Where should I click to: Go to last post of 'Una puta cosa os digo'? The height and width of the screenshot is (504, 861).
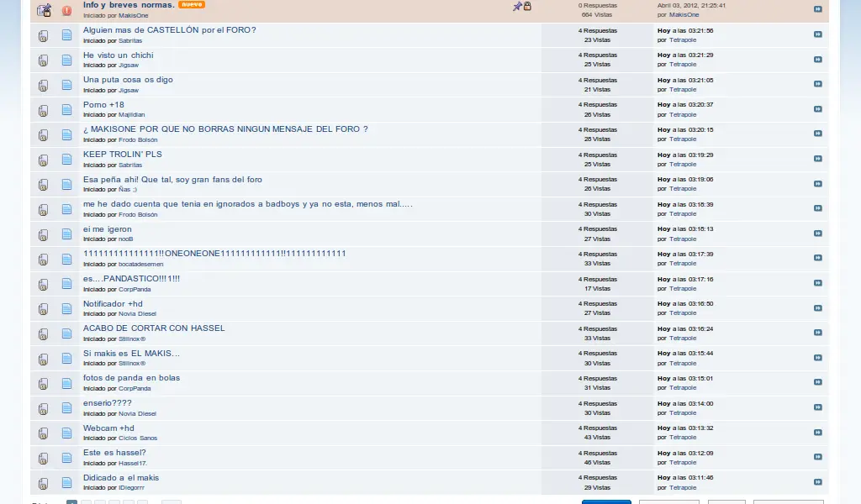point(817,84)
